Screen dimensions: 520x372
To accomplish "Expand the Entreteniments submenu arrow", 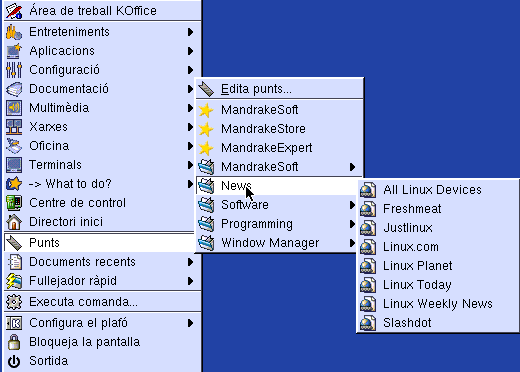I will pyautogui.click(x=190, y=32).
